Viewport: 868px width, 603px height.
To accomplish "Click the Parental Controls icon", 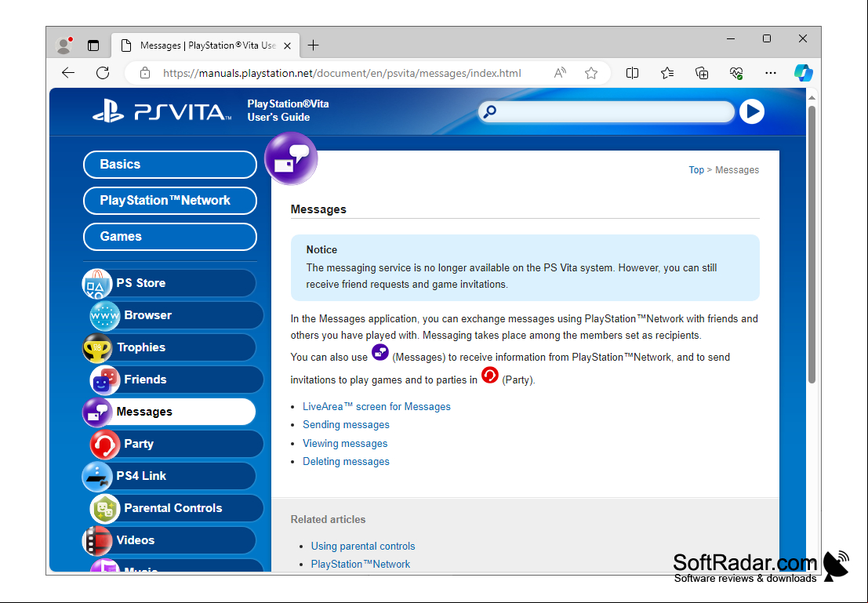I will (104, 508).
